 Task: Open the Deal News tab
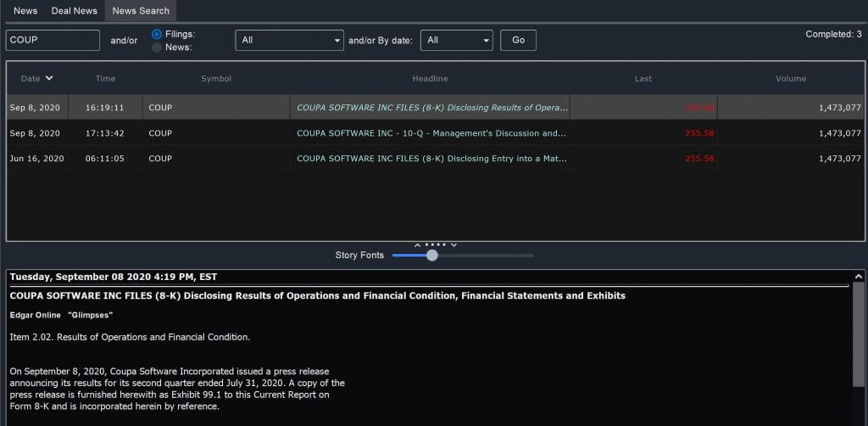(x=75, y=10)
